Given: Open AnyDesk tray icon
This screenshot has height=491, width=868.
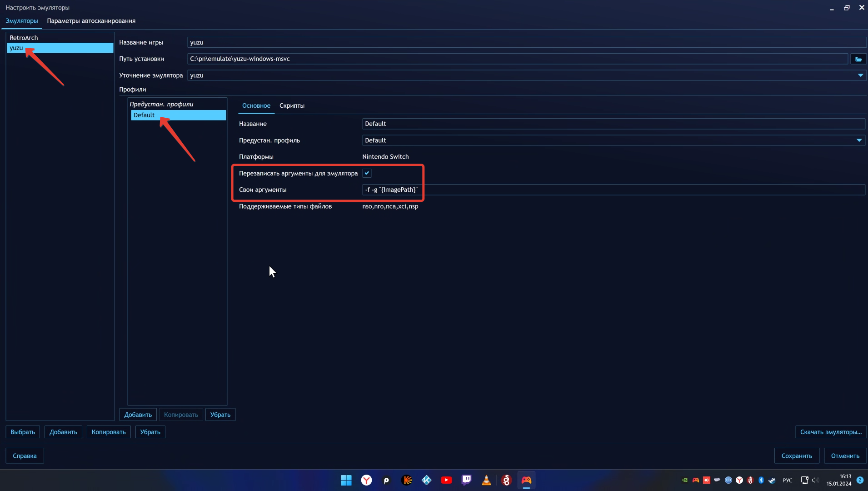Looking at the screenshot, I should click(x=707, y=480).
